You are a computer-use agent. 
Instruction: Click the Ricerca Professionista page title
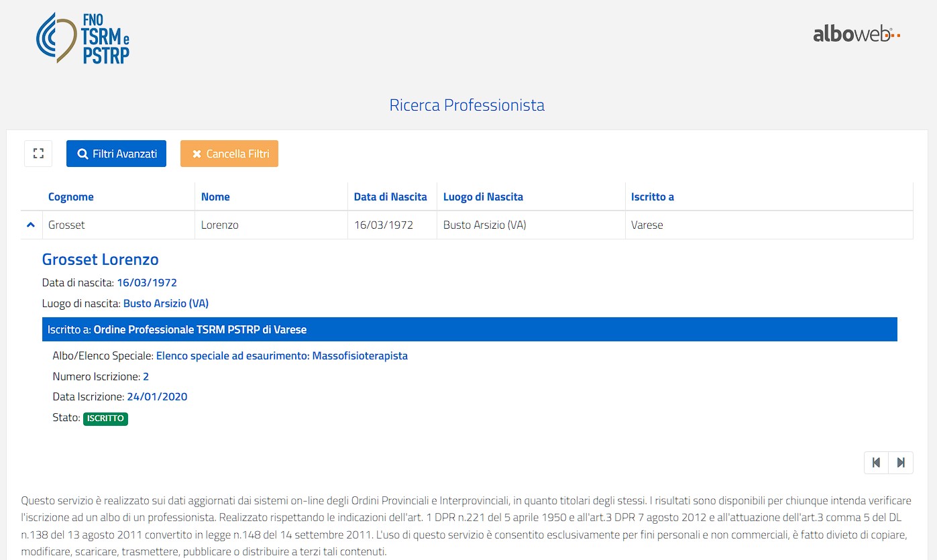[467, 105]
